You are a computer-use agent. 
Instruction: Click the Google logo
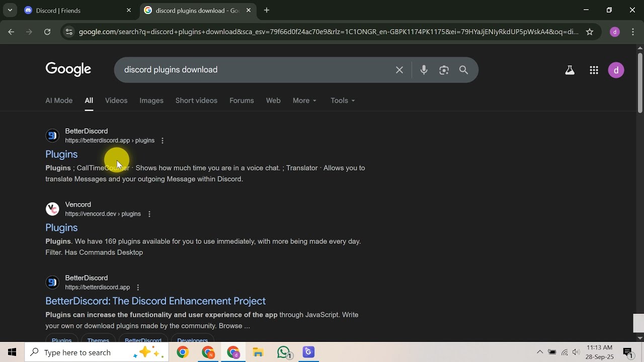68,69
